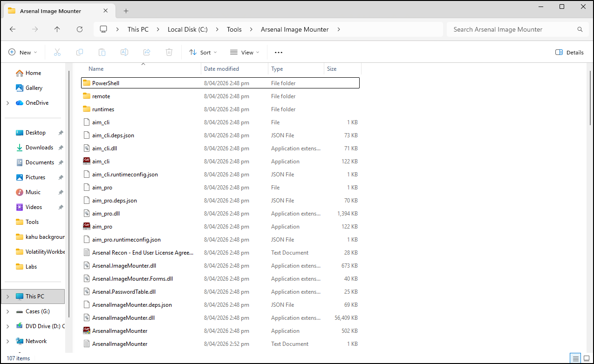594x364 pixels.
Task: Select ArsenalImageMounter Application icon
Action: tap(86, 331)
